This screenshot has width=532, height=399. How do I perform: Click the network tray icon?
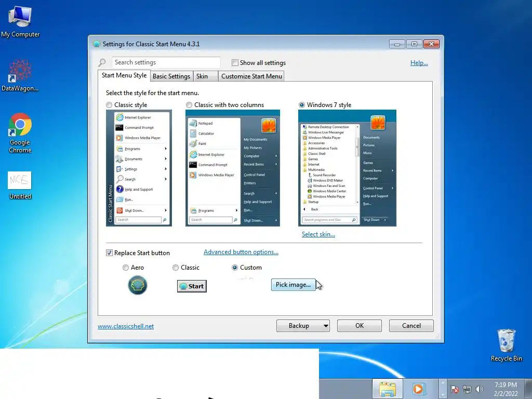pyautogui.click(x=467, y=389)
